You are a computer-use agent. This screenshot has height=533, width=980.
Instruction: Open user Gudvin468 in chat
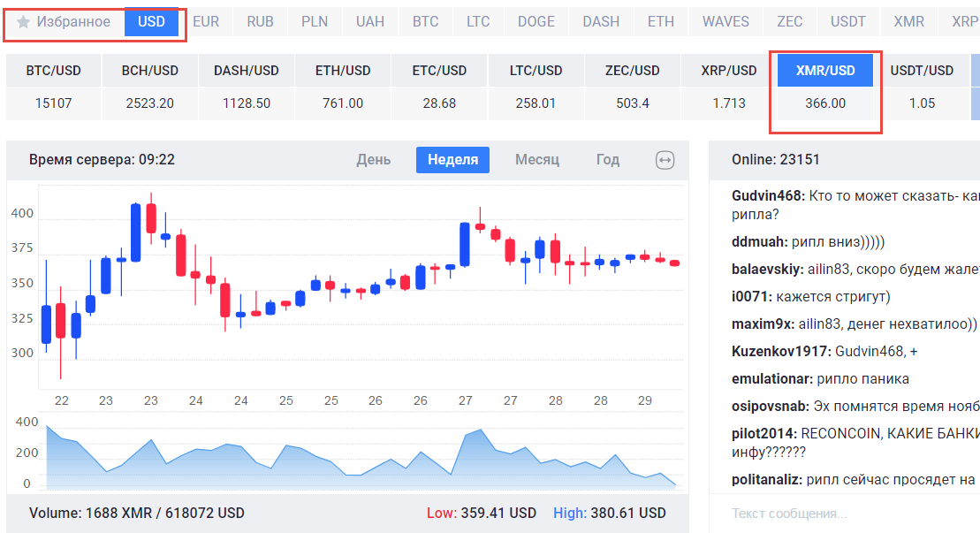pyautogui.click(x=767, y=195)
